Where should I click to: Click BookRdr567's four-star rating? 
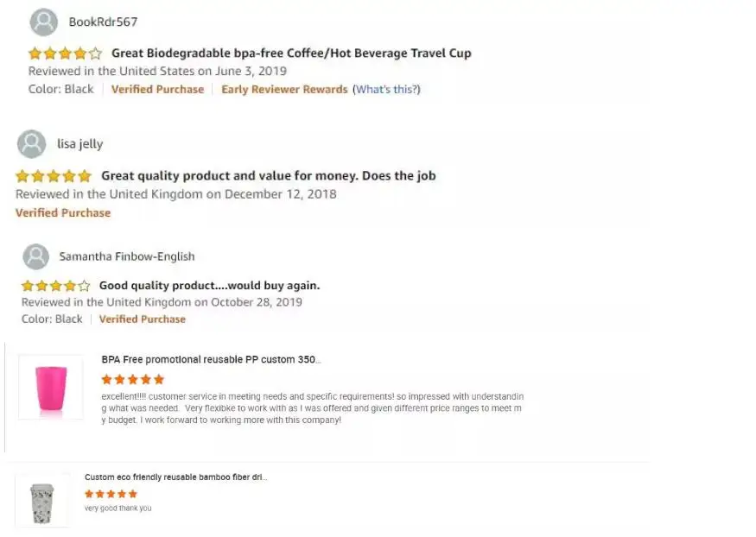[65, 54]
